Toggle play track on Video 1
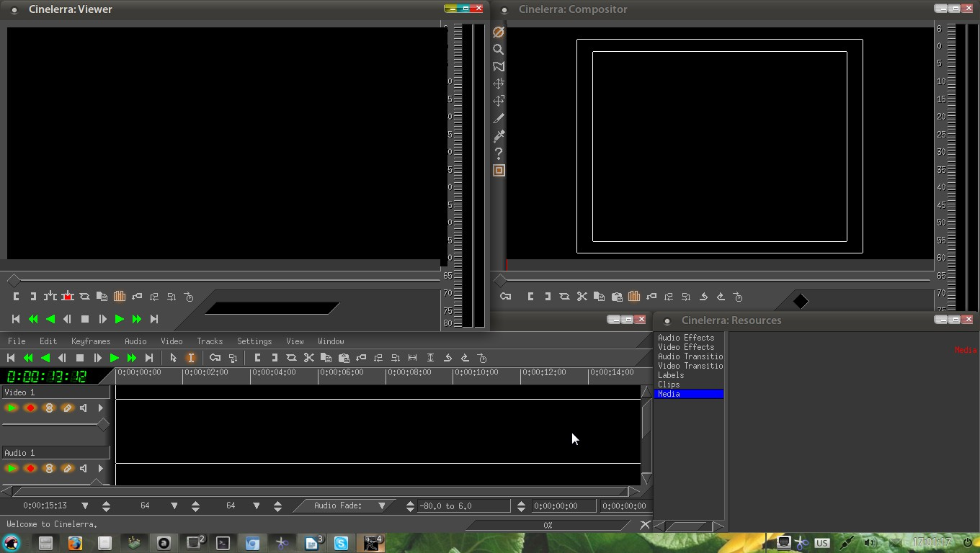Screen dimensions: 980x553 point(12,408)
